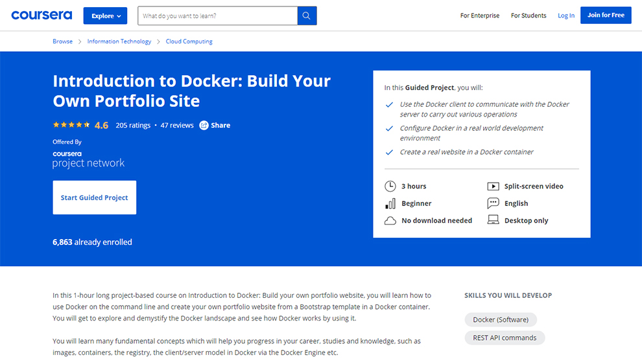
Task: Open the Cloud Computing breadcrumb
Action: (189, 41)
